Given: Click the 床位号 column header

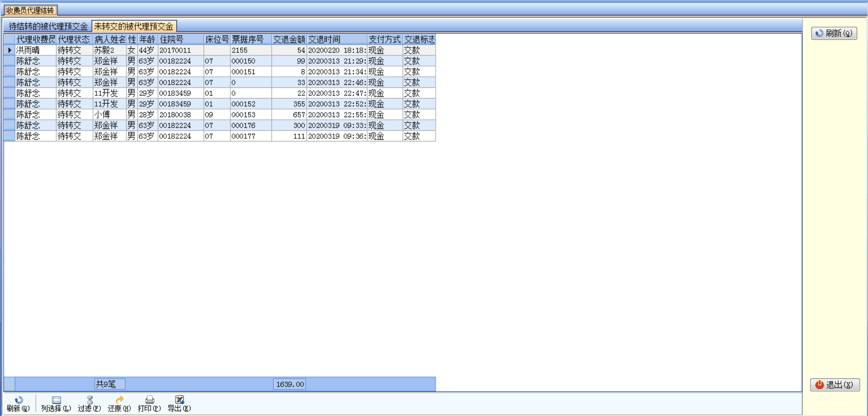Looking at the screenshot, I should tap(217, 39).
